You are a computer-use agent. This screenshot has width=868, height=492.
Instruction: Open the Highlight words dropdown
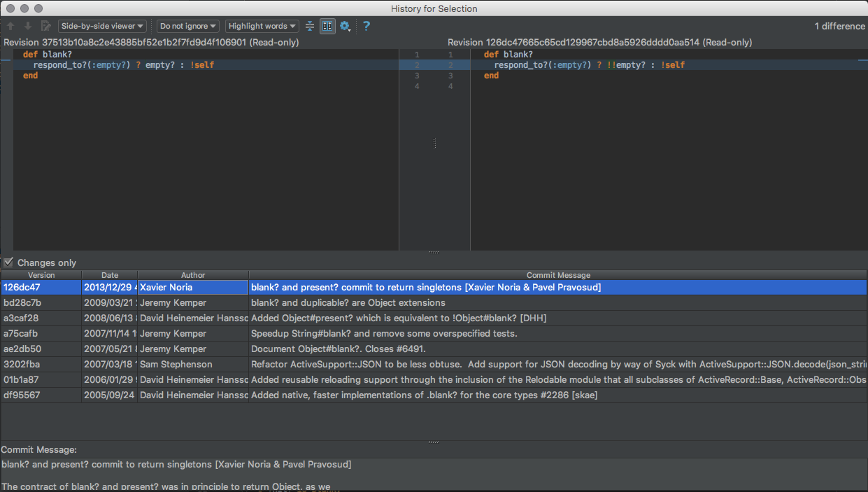[262, 26]
